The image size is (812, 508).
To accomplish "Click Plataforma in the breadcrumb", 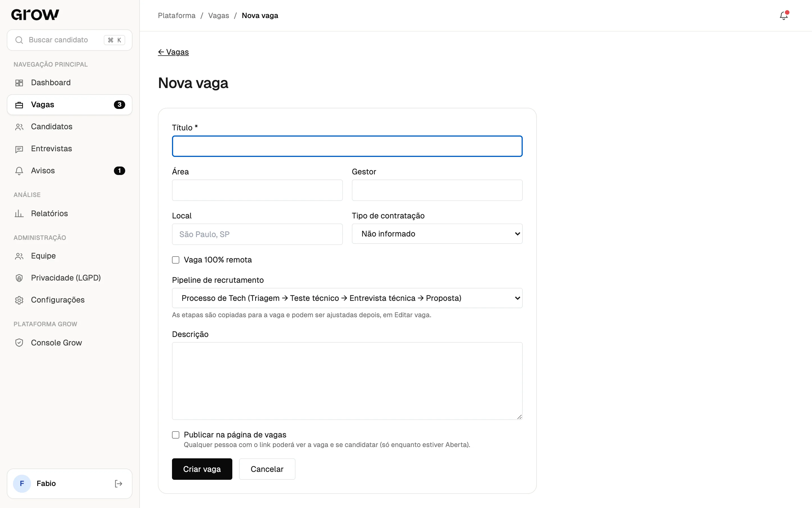I will 177,16.
